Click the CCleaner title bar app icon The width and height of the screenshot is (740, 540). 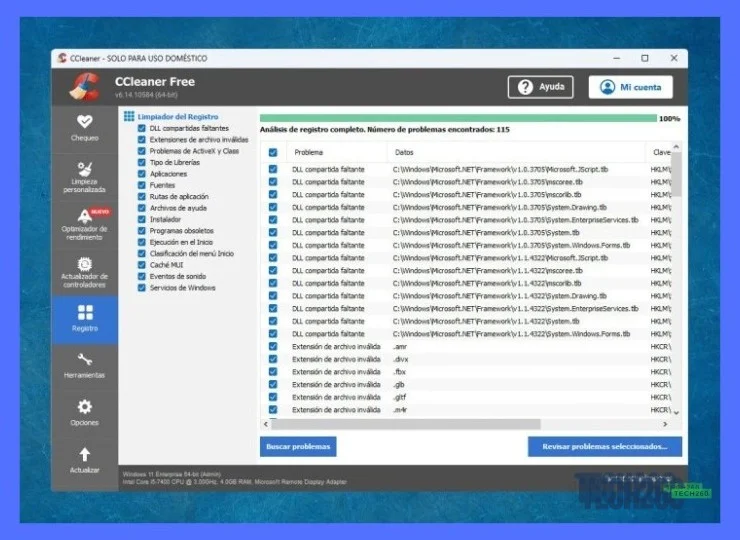click(x=62, y=58)
